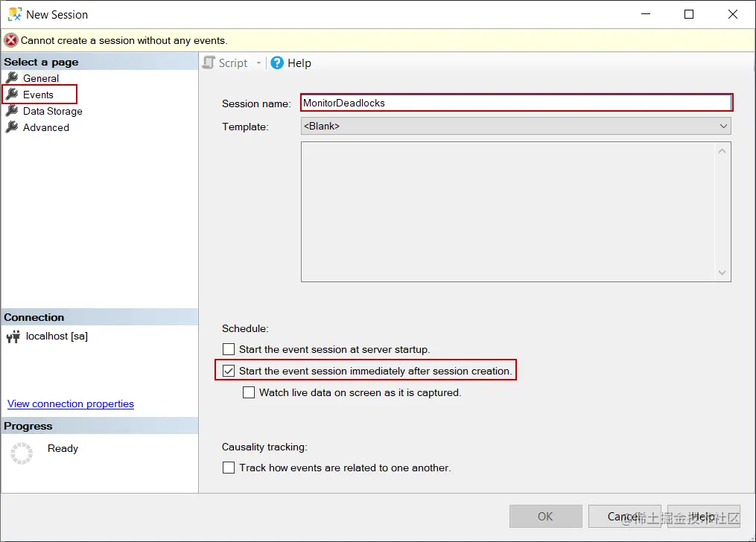Click the red error icon in banner
Image resolution: width=756 pixels, height=542 pixels.
point(11,40)
